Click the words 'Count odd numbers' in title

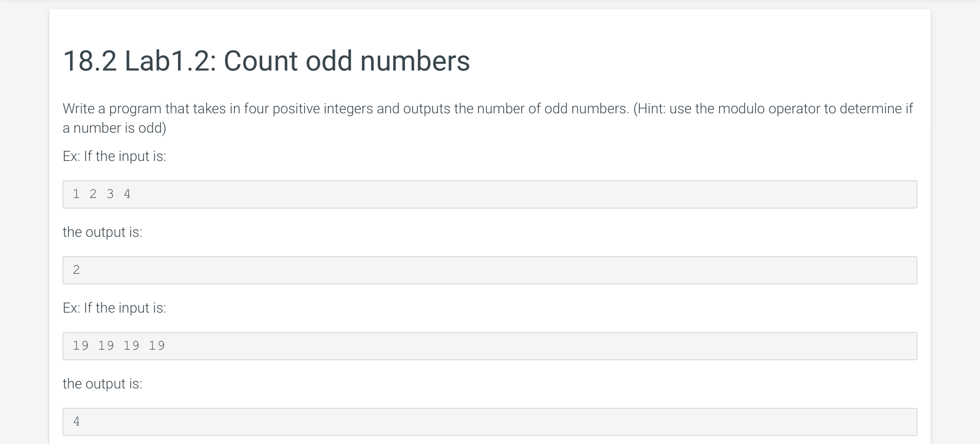point(347,61)
